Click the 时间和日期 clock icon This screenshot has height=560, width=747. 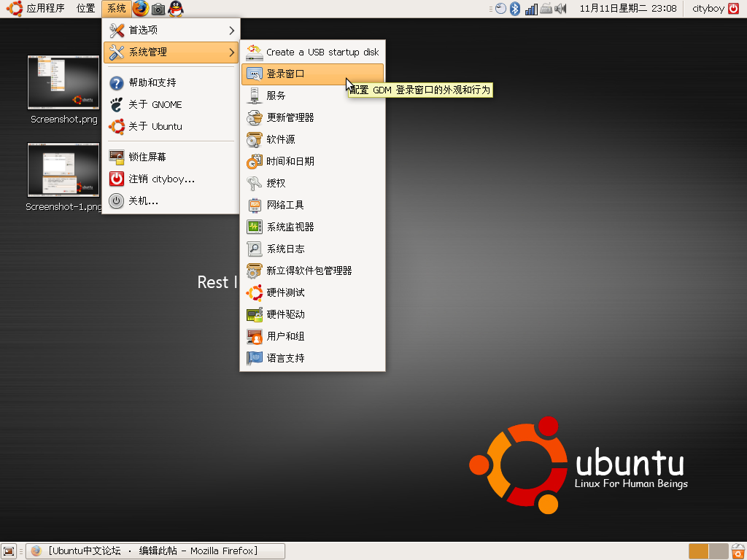point(255,161)
